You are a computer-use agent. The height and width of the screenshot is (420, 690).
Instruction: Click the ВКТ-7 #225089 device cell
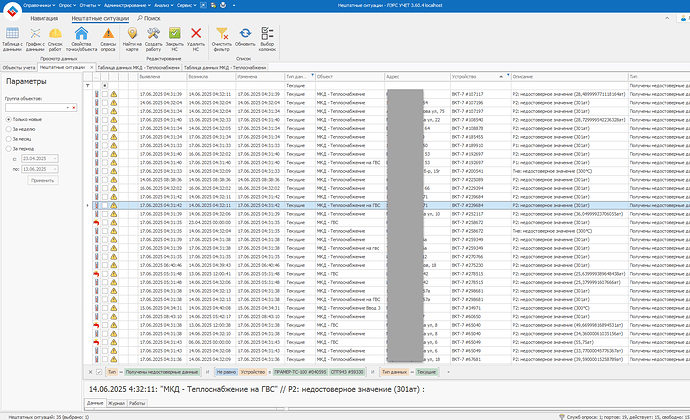click(481, 180)
